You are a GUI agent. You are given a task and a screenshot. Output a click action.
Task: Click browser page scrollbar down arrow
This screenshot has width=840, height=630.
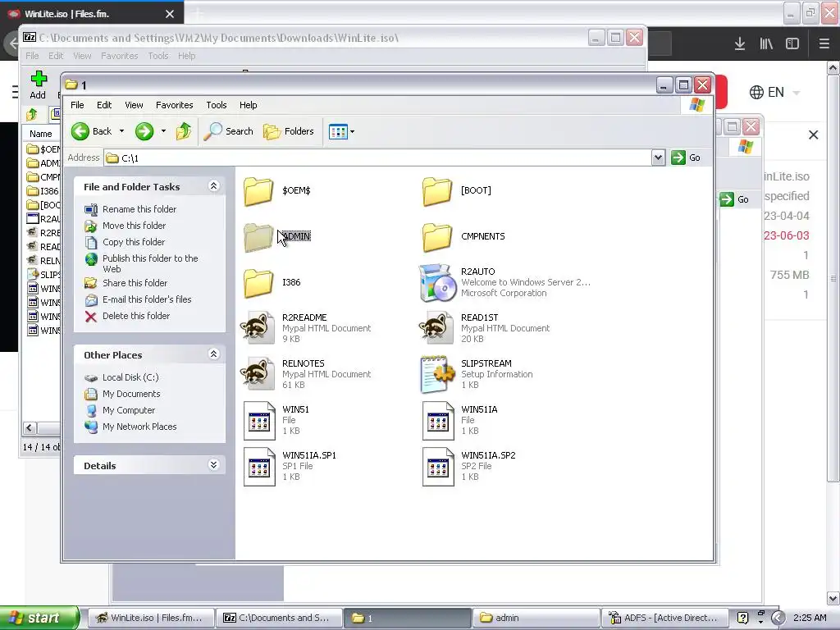[833, 598]
